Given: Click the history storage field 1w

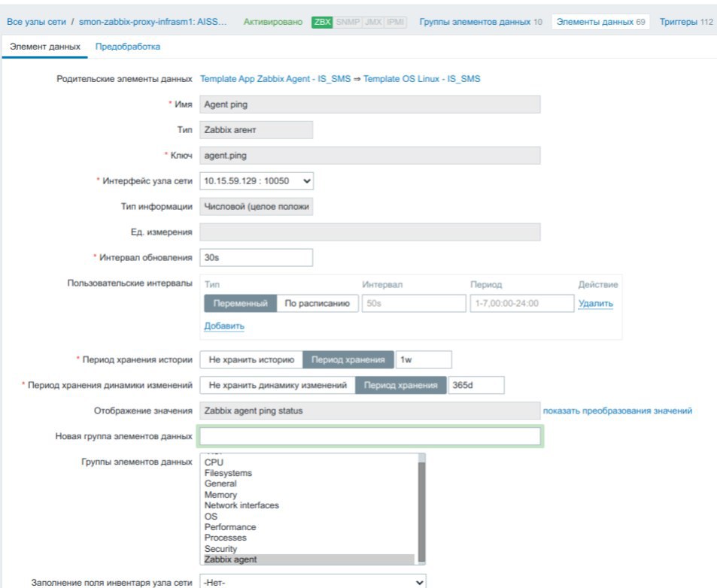Looking at the screenshot, I should 424,359.
